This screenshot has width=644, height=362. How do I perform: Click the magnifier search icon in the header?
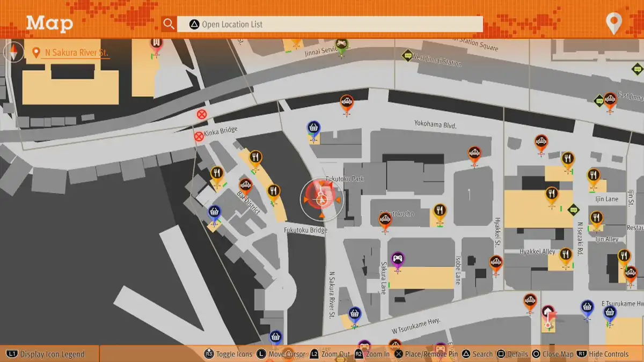pos(169,24)
